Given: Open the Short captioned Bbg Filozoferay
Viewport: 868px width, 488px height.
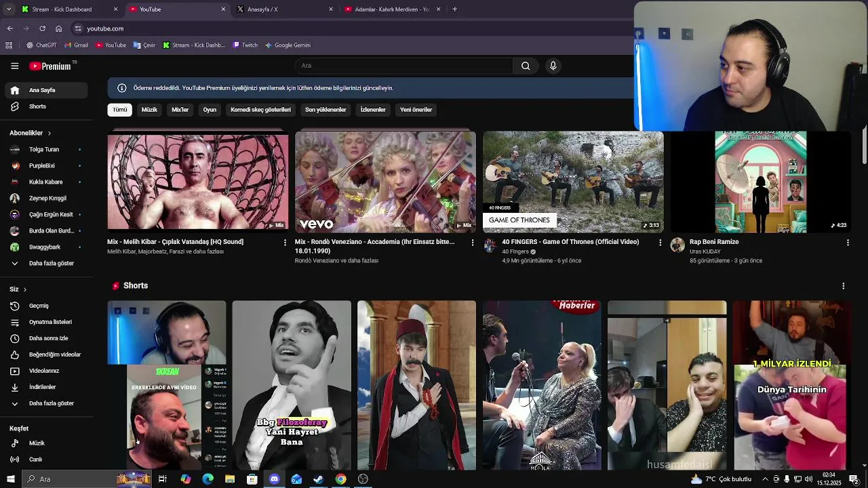Looking at the screenshot, I should coord(292,385).
